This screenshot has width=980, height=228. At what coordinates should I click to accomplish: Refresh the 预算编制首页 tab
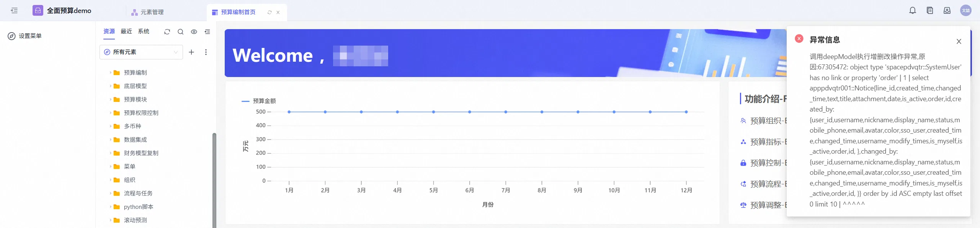(269, 12)
